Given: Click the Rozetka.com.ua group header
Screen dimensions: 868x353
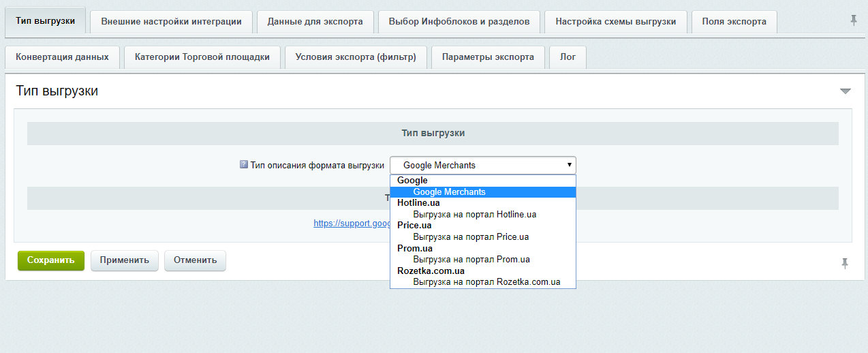Looking at the screenshot, I should pos(431,271).
